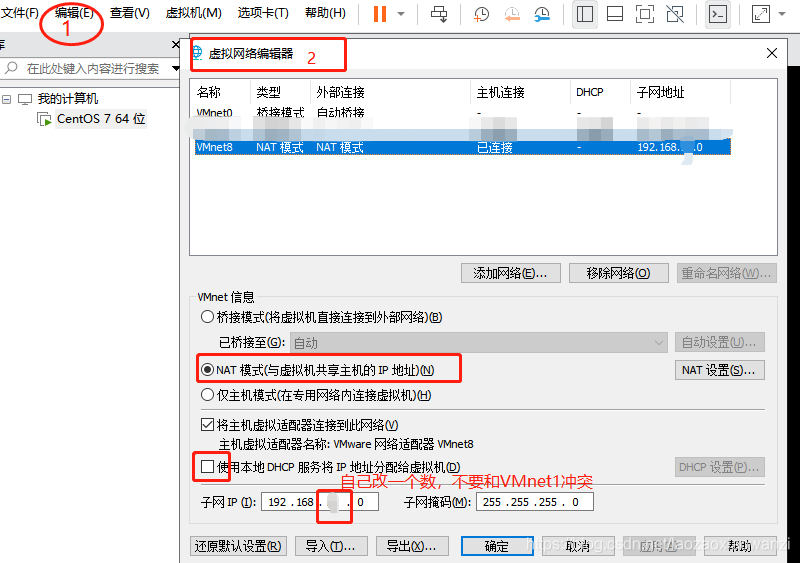Enable the 使用本地 DHCP 服务 checkbox
Viewport: 800px width, 563px height.
tap(207, 467)
